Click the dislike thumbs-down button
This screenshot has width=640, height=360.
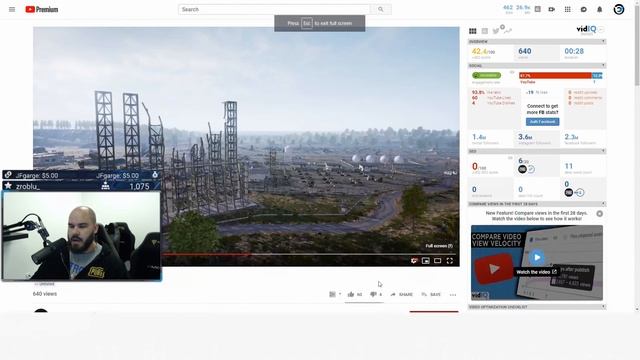click(376, 294)
